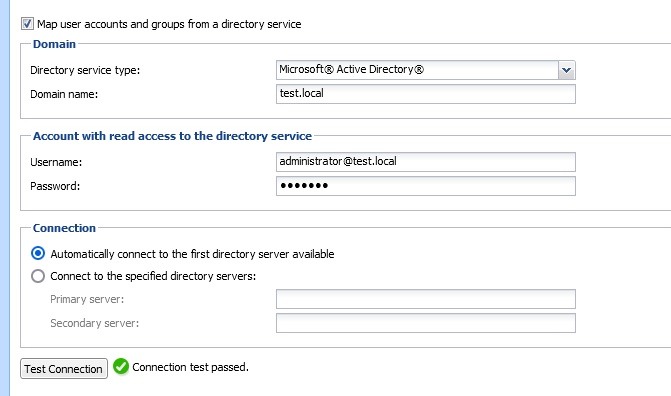Click the Test Connection button
This screenshot has width=671, height=396.
(x=64, y=369)
